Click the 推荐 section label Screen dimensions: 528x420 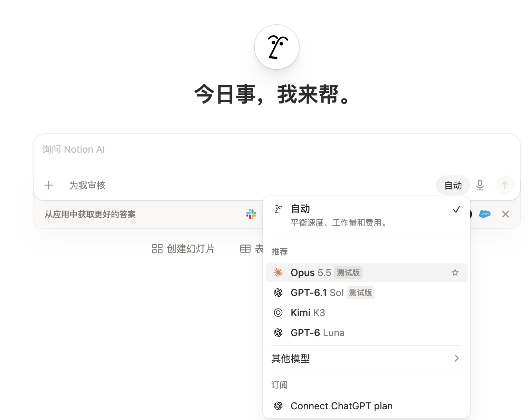[280, 251]
